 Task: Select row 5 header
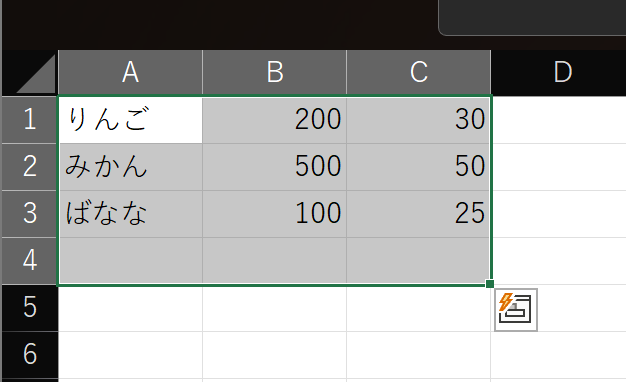click(30, 308)
